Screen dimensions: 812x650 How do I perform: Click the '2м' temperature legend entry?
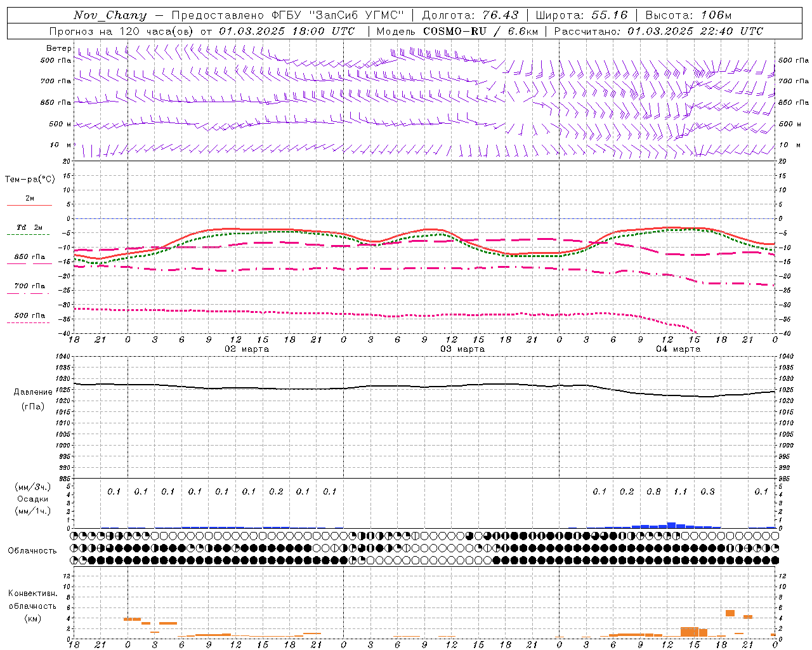30,198
